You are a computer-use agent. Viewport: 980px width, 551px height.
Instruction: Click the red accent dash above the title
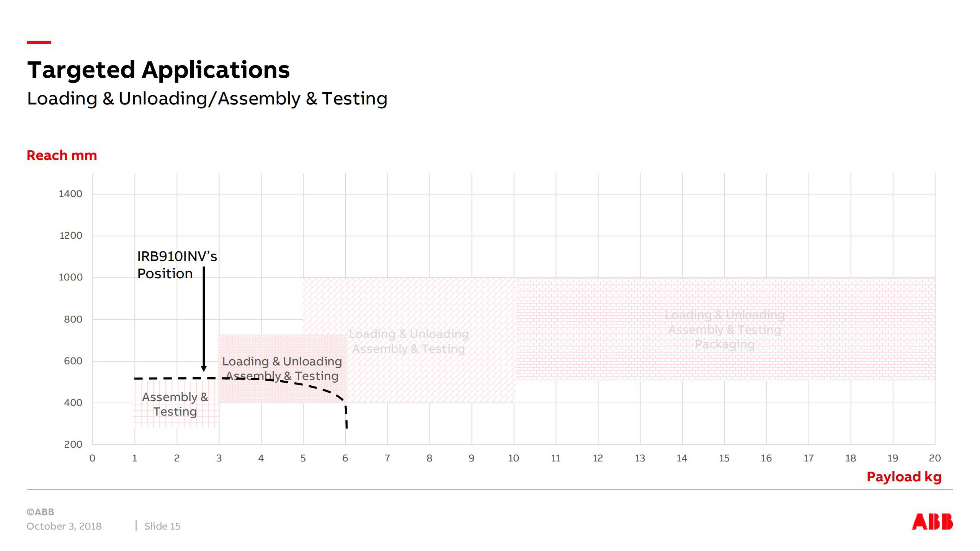pyautogui.click(x=39, y=42)
